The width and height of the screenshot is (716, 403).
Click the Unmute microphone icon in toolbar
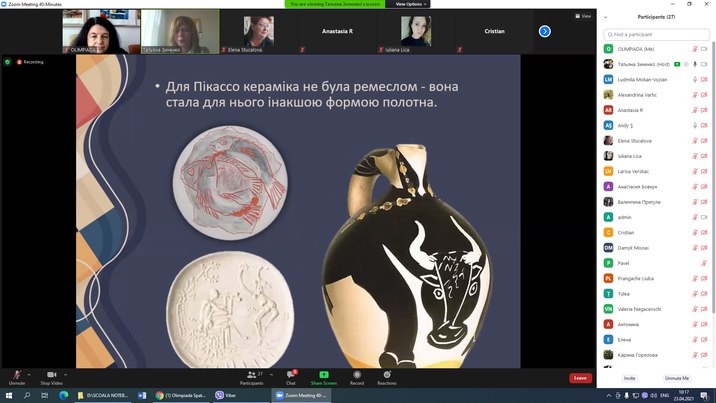[x=17, y=374]
